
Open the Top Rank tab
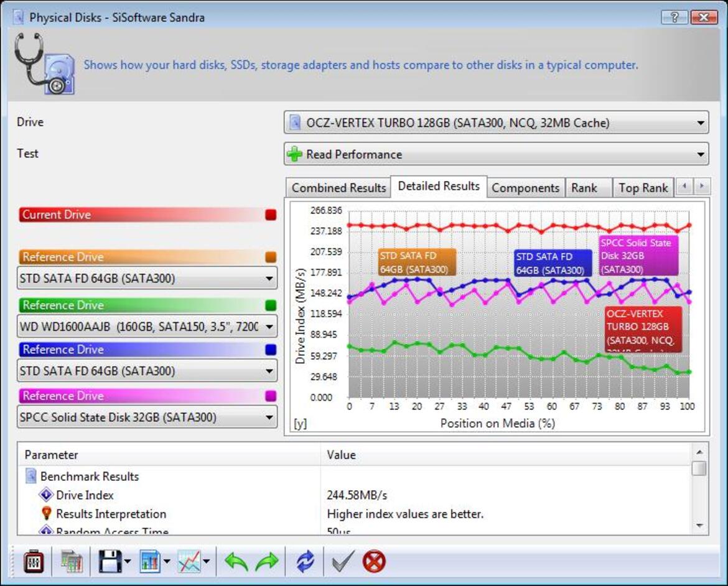(643, 188)
